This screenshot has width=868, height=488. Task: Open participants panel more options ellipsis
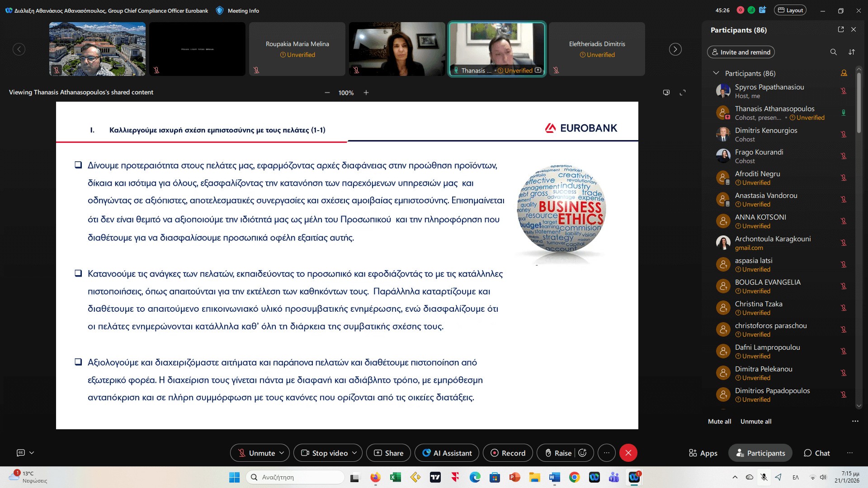point(855,421)
